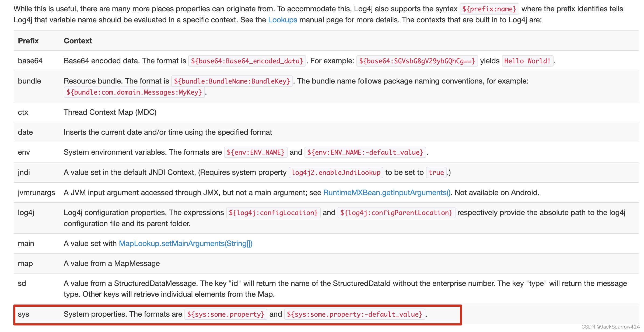Viewport: 644px width, 332px height.
Task: Select the Hello World! code text
Action: 527,61
